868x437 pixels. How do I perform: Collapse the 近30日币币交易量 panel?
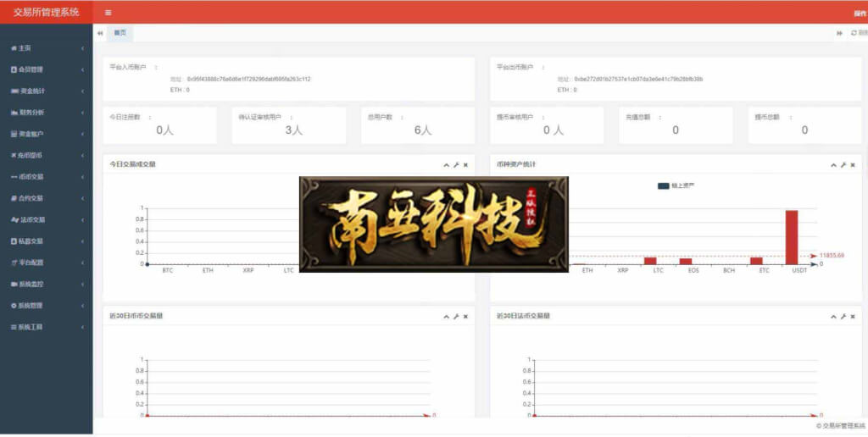tap(446, 317)
